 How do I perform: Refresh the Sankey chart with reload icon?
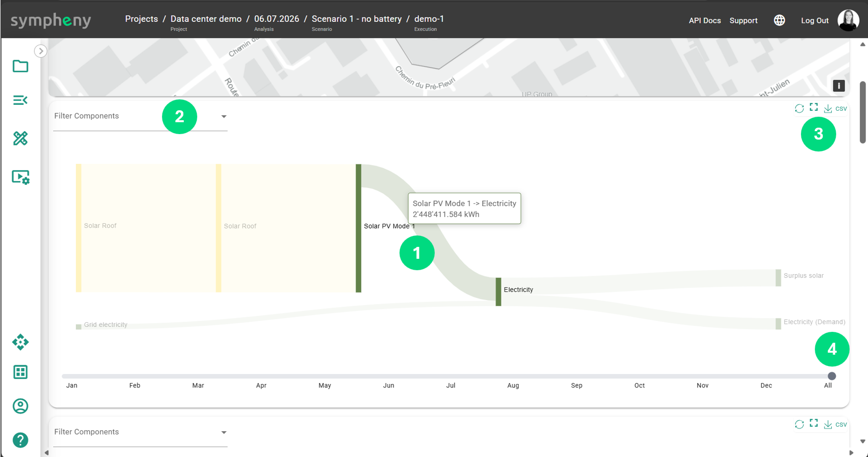[799, 108]
